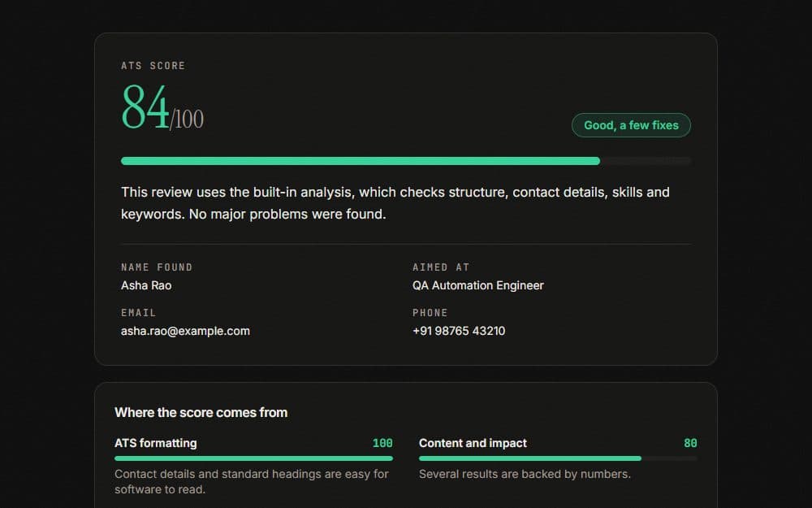This screenshot has width=812, height=508.
Task: Click the 'Content and impact' label
Action: [473, 443]
